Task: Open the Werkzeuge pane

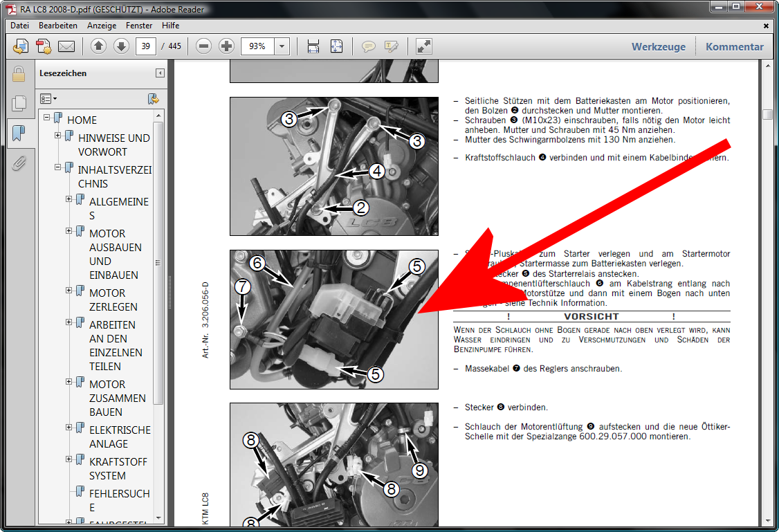Action: point(658,47)
